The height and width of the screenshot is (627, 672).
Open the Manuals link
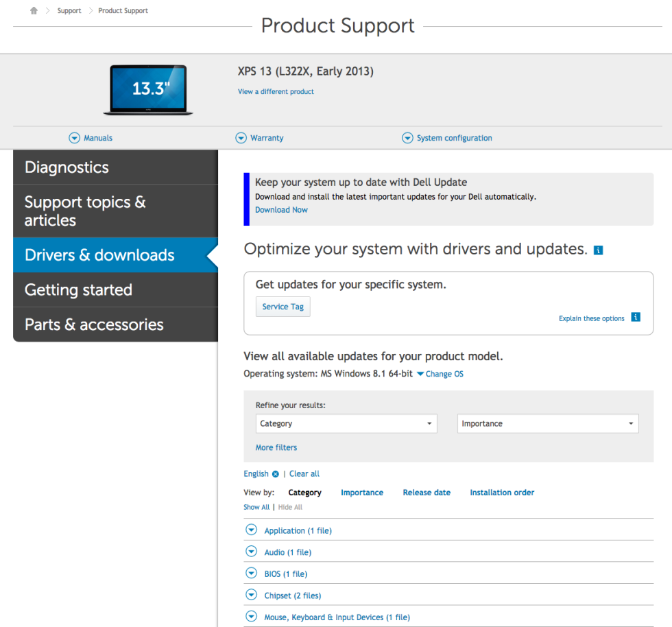(98, 138)
